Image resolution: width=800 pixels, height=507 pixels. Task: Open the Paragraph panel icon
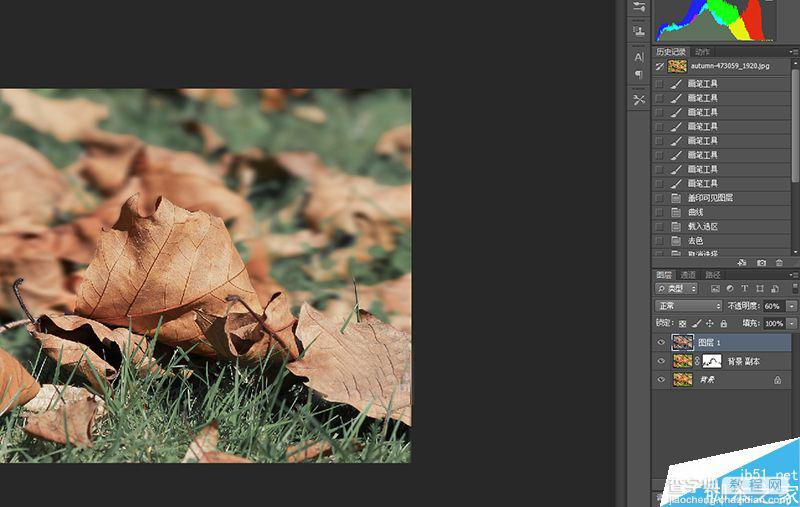(x=639, y=74)
